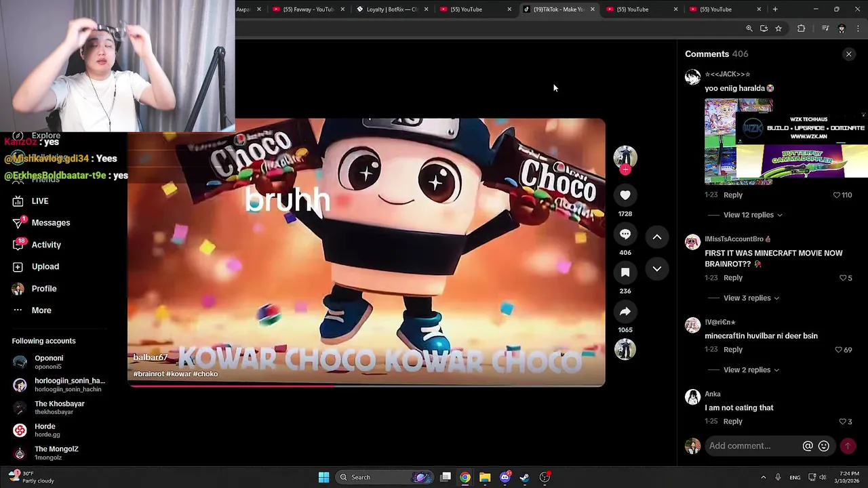The width and height of the screenshot is (868, 488).
Task: Toggle the volume icon in system tray
Action: click(x=824, y=477)
